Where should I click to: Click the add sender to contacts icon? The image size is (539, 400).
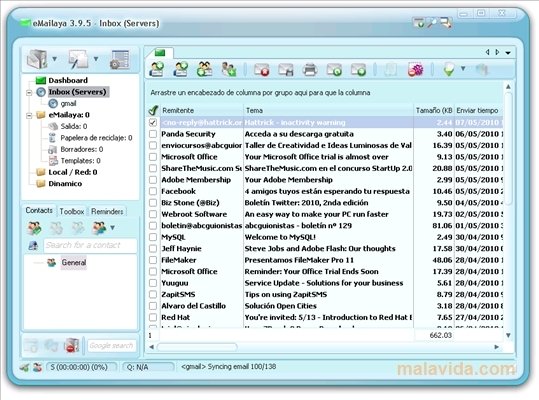pos(229,69)
